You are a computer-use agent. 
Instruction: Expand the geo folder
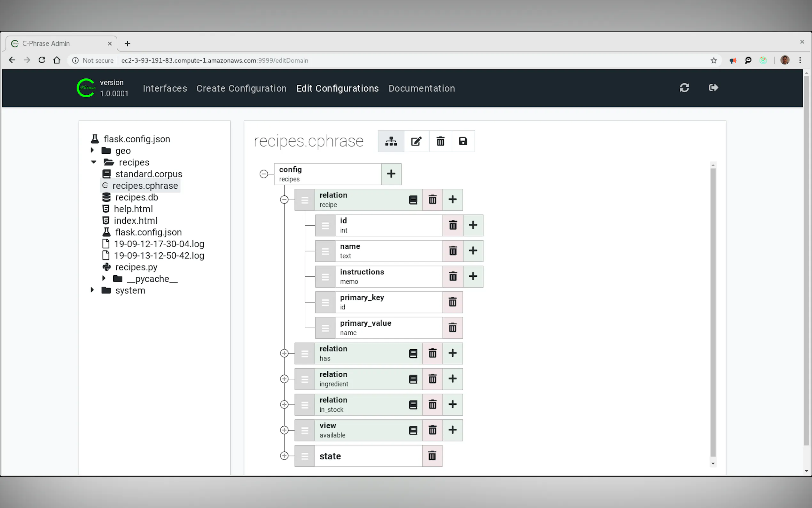(x=92, y=150)
